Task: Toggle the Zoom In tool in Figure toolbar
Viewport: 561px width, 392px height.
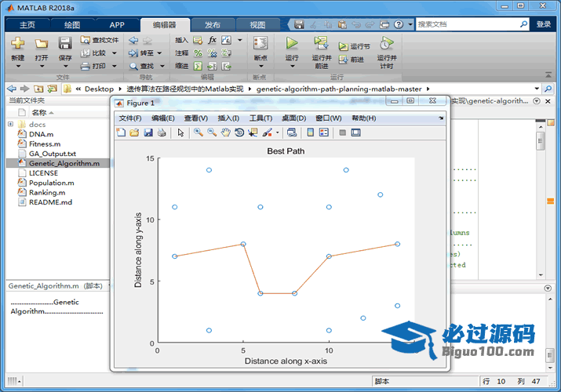Action: [199, 132]
